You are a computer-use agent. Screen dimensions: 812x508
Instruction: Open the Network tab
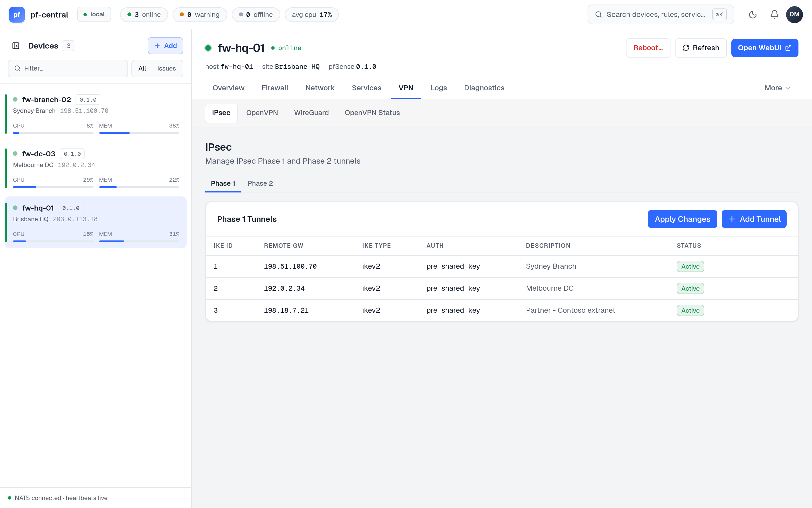[320, 88]
